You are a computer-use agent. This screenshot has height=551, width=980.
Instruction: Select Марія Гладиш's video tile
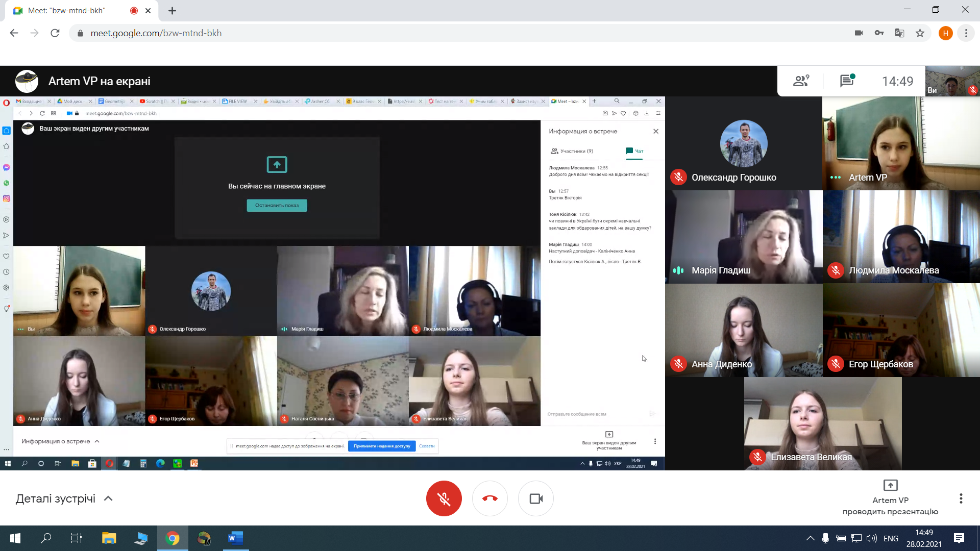(744, 237)
